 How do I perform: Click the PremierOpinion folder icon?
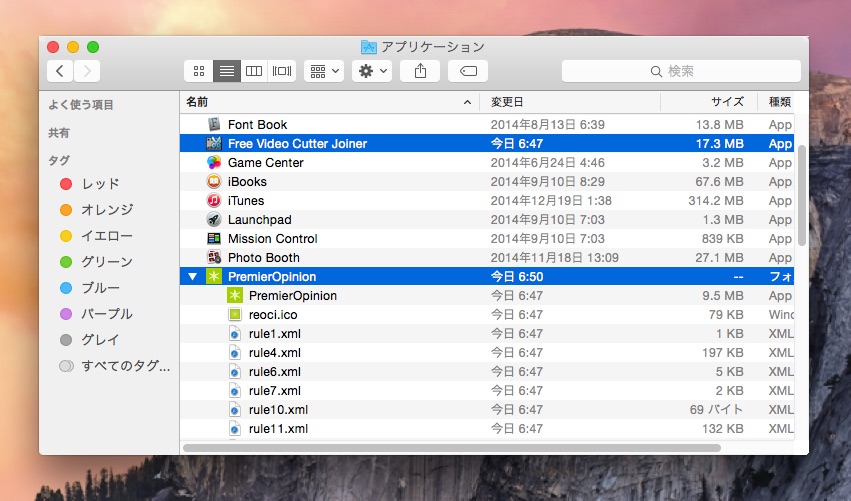click(x=214, y=276)
